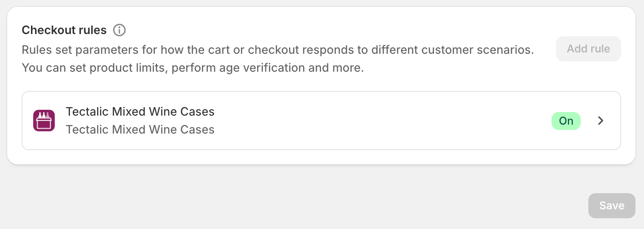The image size is (644, 229).
Task: Click the Checkout rules heading
Action: [x=64, y=30]
